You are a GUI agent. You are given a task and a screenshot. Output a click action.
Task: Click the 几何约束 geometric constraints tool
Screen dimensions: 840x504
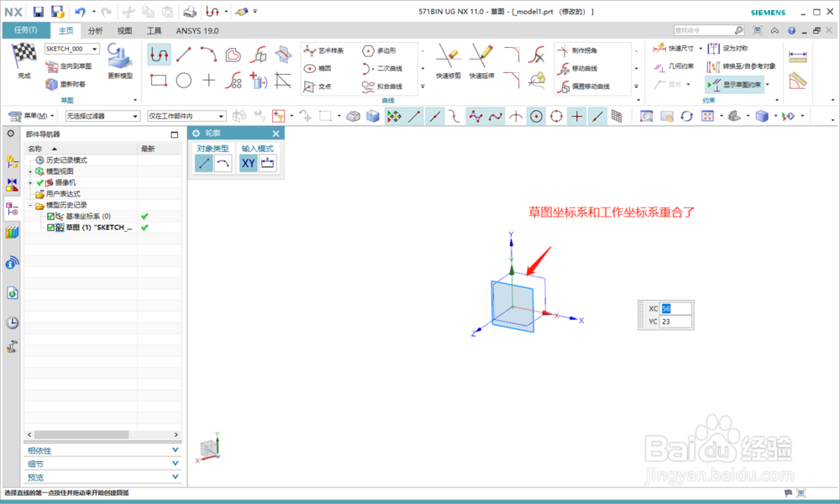point(674,66)
